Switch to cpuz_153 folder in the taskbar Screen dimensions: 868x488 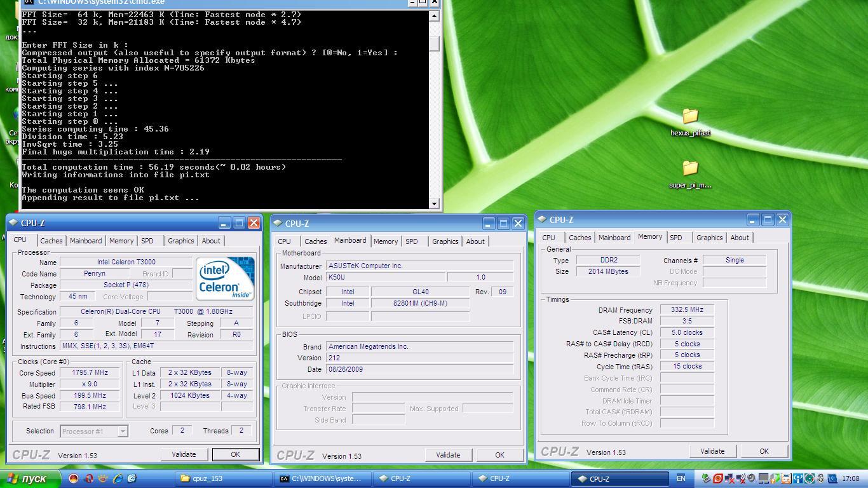pyautogui.click(x=224, y=478)
